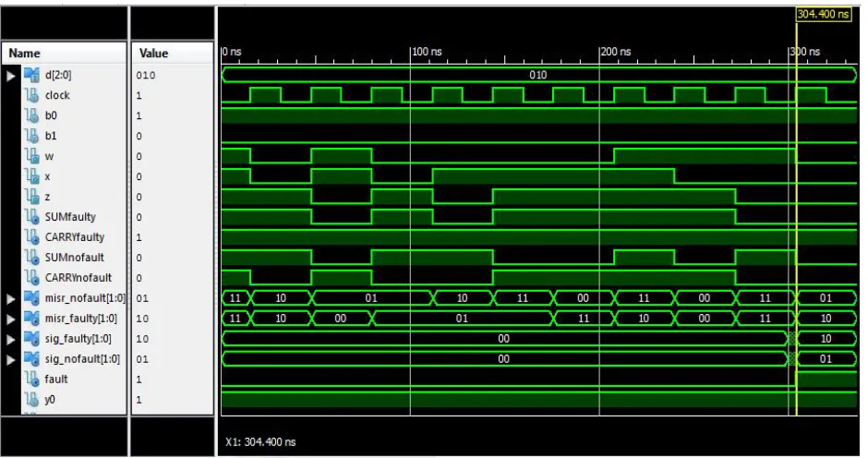This screenshot has height=458, width=868.
Task: Select the SUMnofault signal name
Action: click(75, 258)
